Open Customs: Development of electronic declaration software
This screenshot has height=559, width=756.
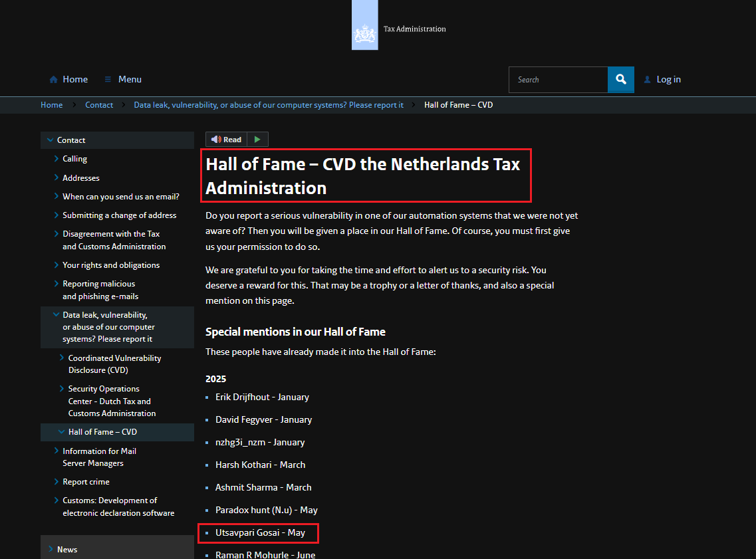pos(118,506)
